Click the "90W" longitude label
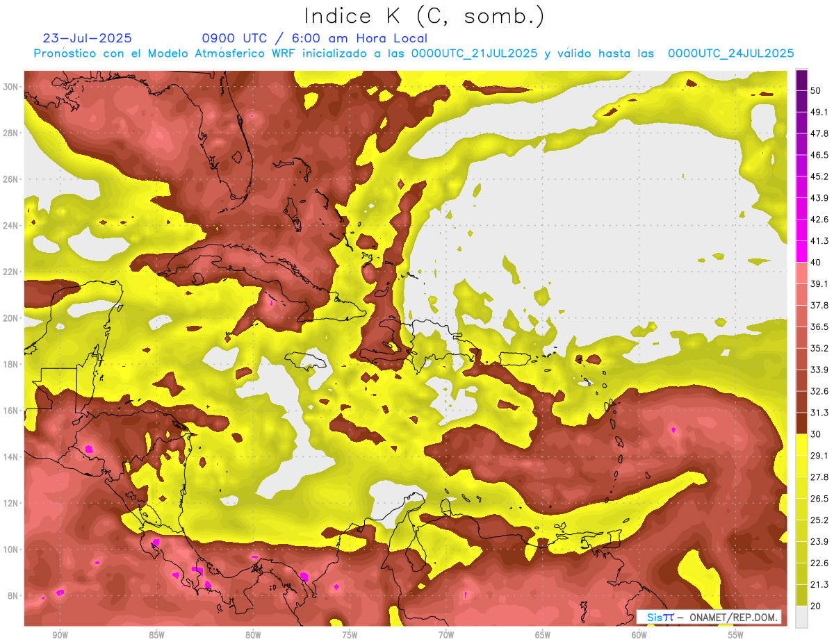Screen dimensions: 834x644 click(x=60, y=635)
